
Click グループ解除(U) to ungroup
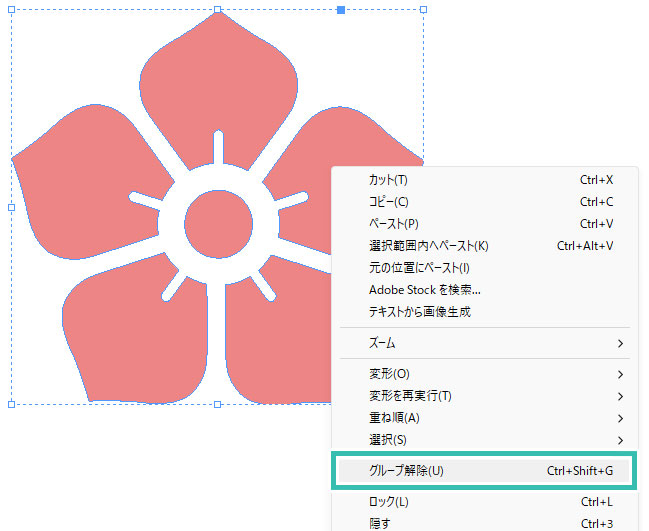pyautogui.click(x=484, y=471)
